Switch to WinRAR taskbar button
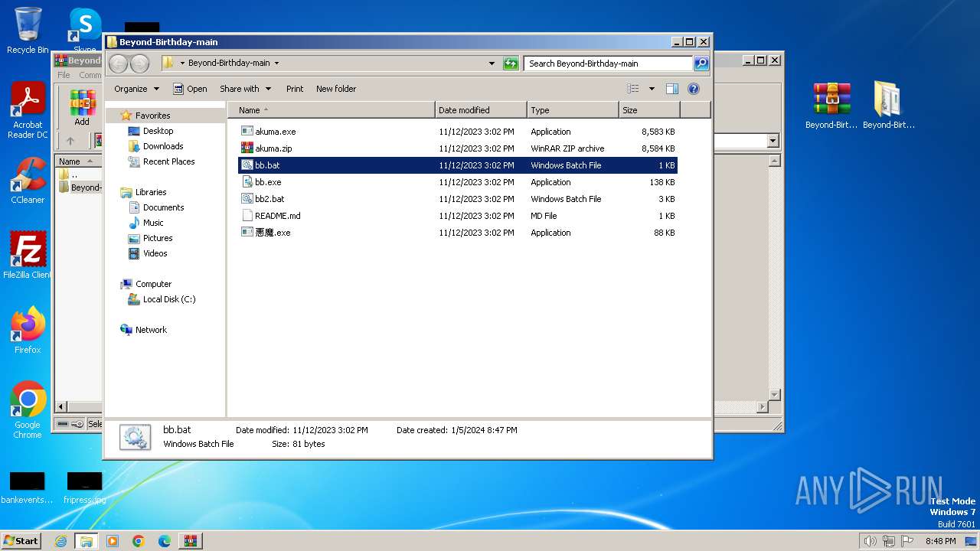 pos(191,541)
